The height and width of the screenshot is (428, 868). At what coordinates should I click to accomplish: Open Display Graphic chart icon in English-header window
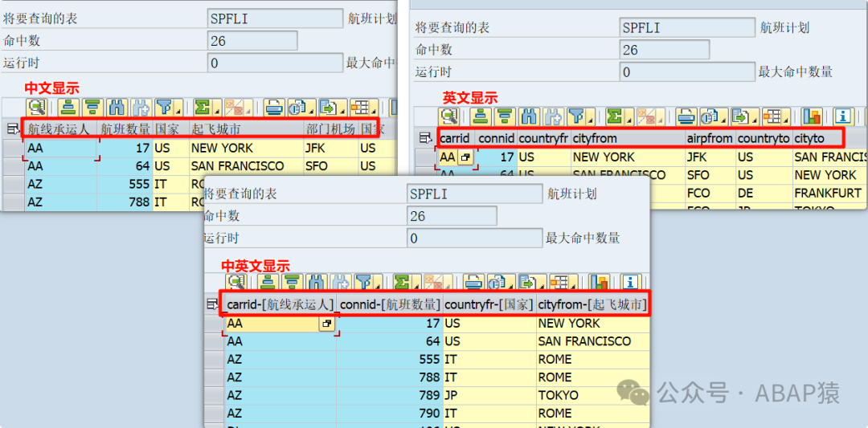pos(812,116)
